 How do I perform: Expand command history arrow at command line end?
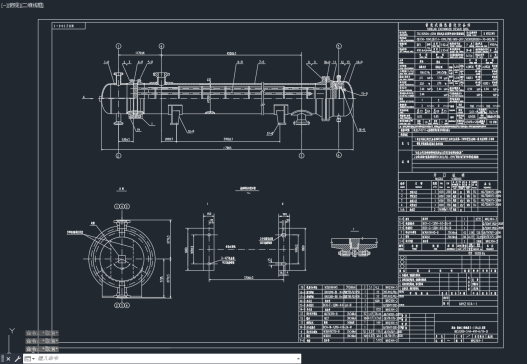point(298,359)
